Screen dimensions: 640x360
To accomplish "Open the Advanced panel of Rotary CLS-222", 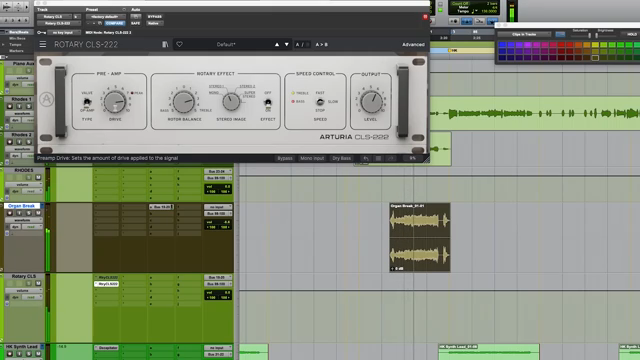I will (413, 44).
